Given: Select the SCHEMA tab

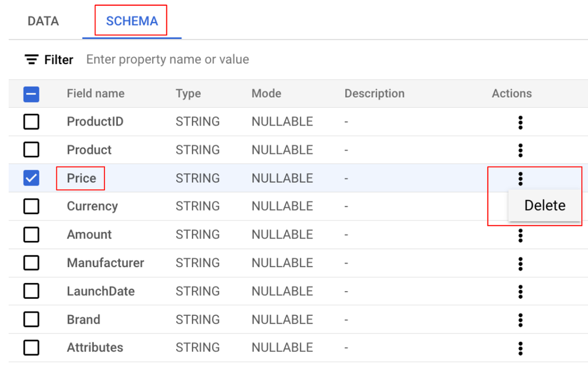Looking at the screenshot, I should pos(131,21).
